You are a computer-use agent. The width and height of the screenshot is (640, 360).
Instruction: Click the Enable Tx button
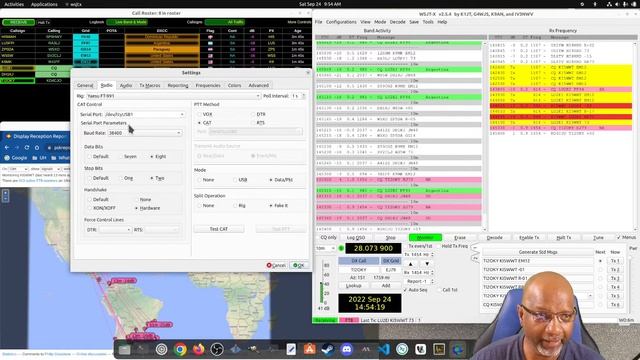click(529, 238)
